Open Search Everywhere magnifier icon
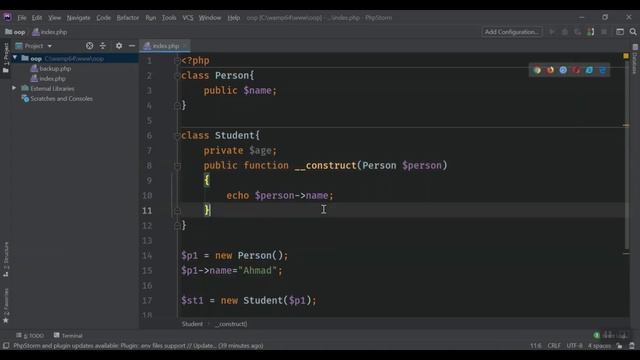 tap(633, 32)
